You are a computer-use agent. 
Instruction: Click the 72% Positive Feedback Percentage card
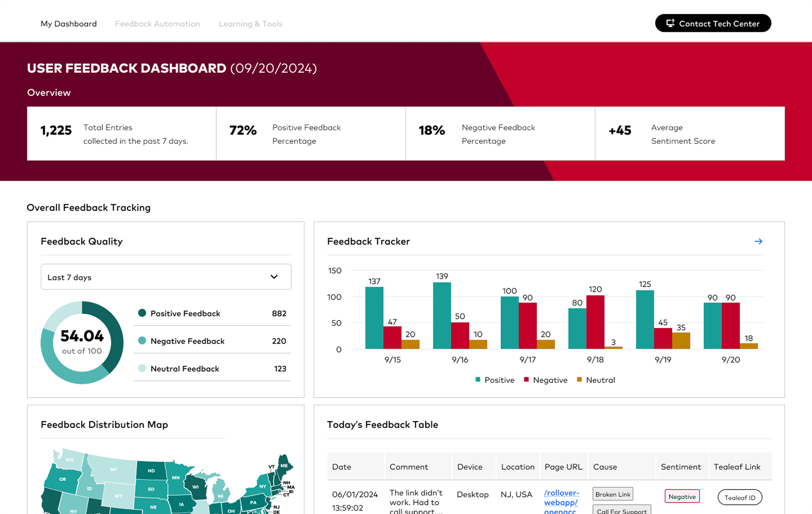tap(311, 133)
